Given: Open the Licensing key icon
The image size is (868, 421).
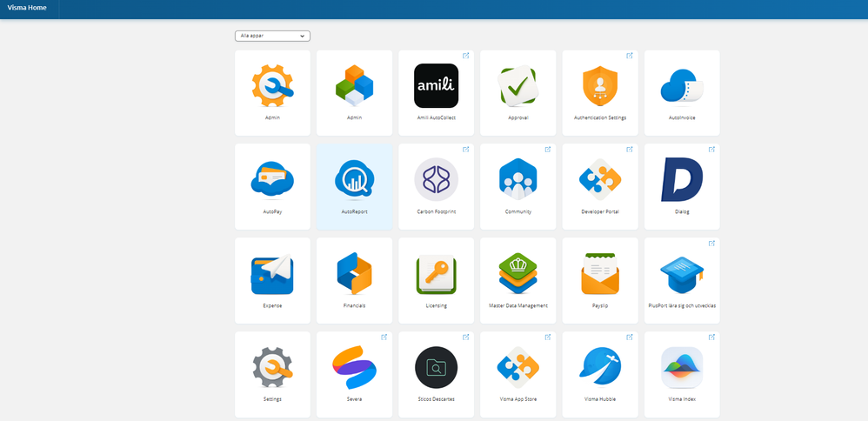Looking at the screenshot, I should click(x=437, y=274).
